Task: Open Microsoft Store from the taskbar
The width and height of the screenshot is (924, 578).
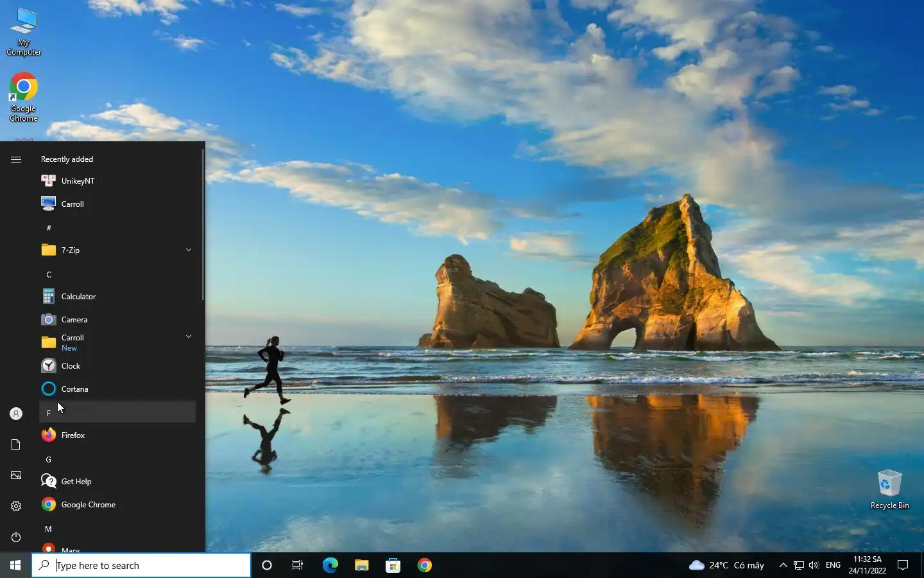Action: coord(393,565)
